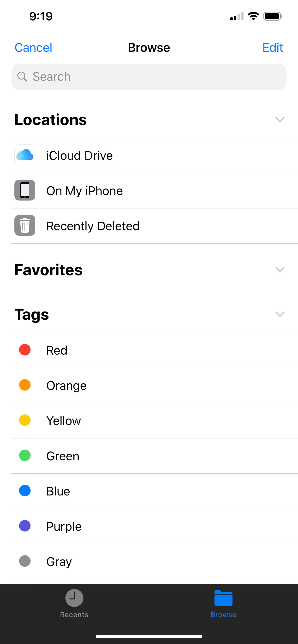This screenshot has height=644, width=298.
Task: Expand the Favorites section chevron
Action: tap(280, 270)
